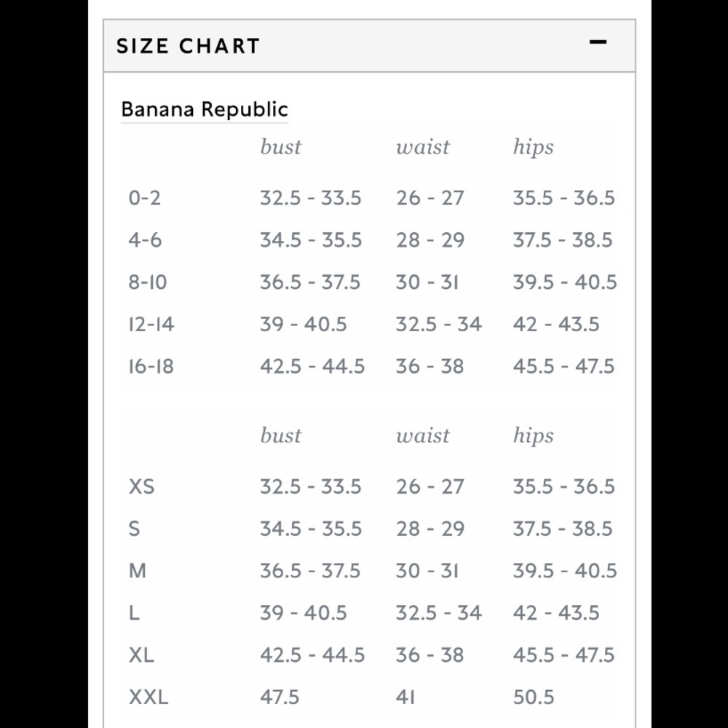Select XXL waist value 41
The image size is (728, 728).
[405, 697]
